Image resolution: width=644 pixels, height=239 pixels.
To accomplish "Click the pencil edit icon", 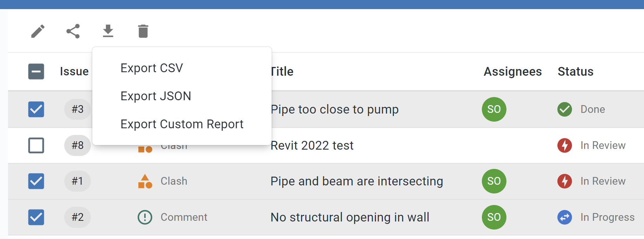I will 38,31.
